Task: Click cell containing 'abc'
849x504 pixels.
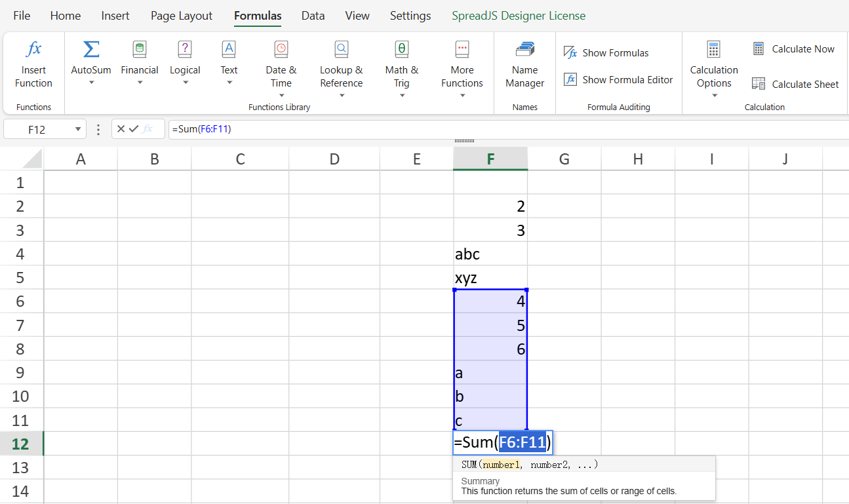Action: point(490,254)
